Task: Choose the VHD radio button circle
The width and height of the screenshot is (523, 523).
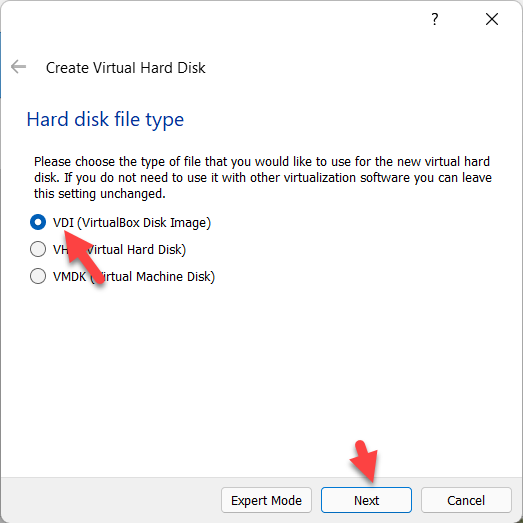Action: tap(38, 249)
